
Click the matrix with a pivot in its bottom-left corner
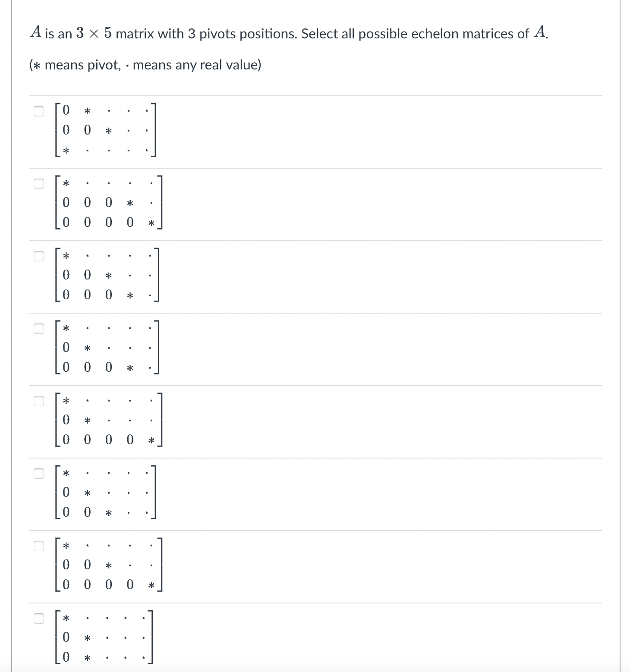[x=108, y=130]
